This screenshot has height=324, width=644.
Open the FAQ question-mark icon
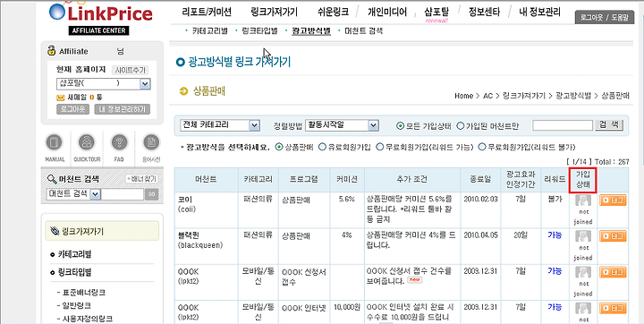(120, 142)
